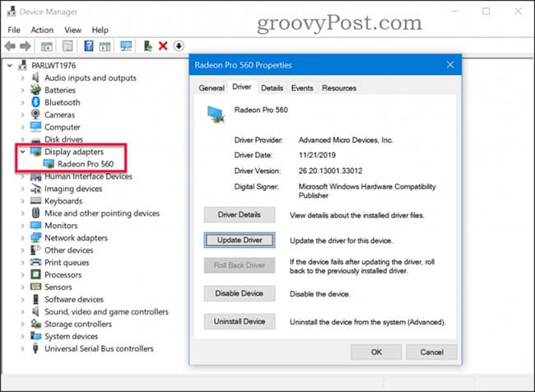Expand the Other devices node arrow

click(x=22, y=250)
